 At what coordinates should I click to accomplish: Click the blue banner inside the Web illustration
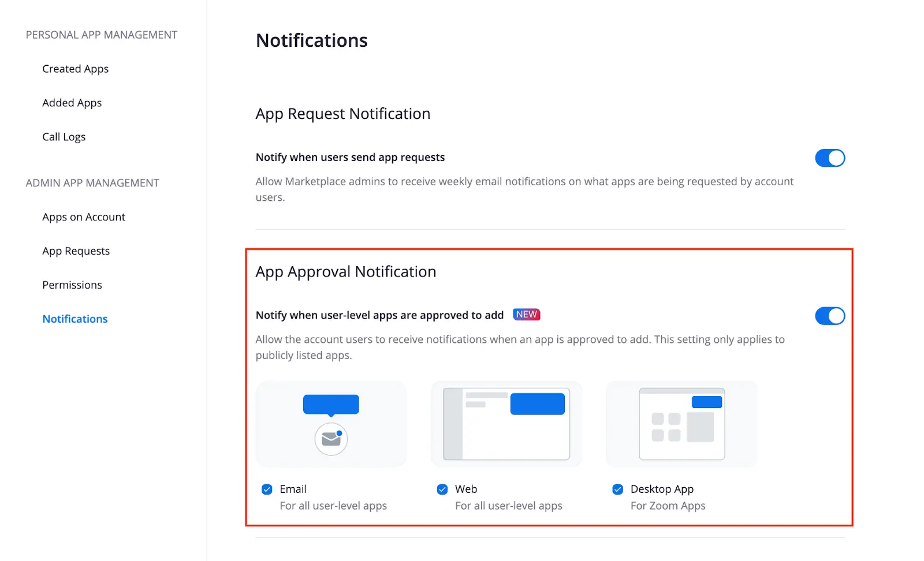tap(537, 403)
